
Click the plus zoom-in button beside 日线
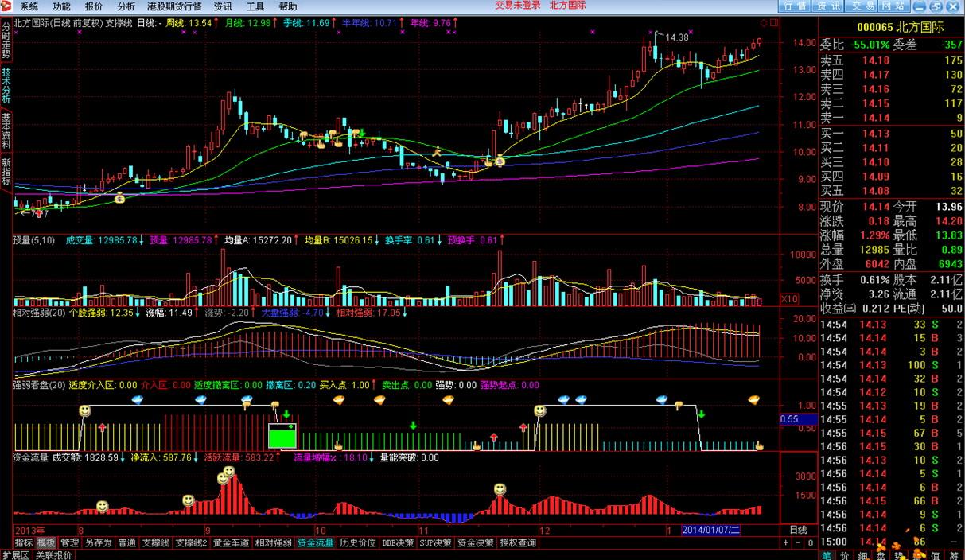tap(786, 542)
